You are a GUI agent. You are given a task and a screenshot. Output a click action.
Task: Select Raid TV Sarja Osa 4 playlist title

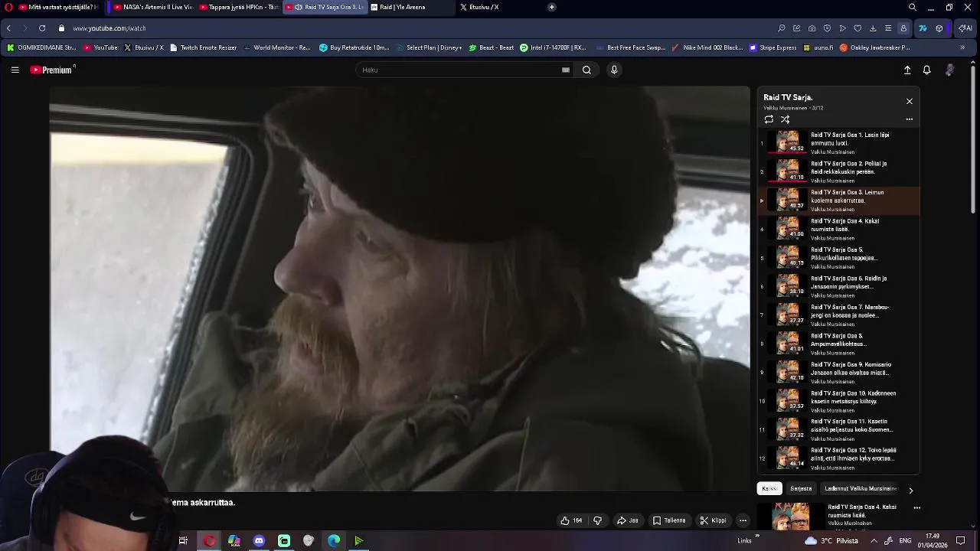(x=844, y=225)
